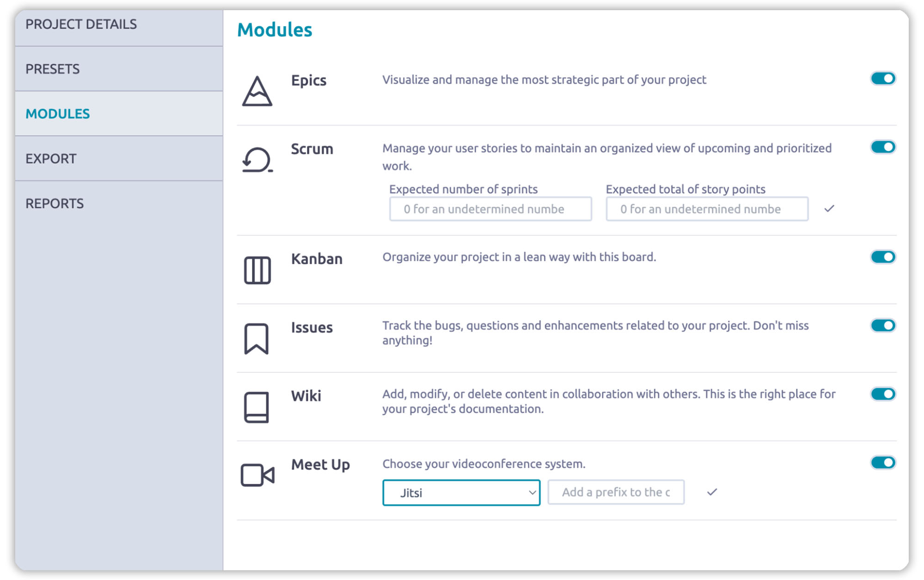Turn off the Scrum module switch

883,147
